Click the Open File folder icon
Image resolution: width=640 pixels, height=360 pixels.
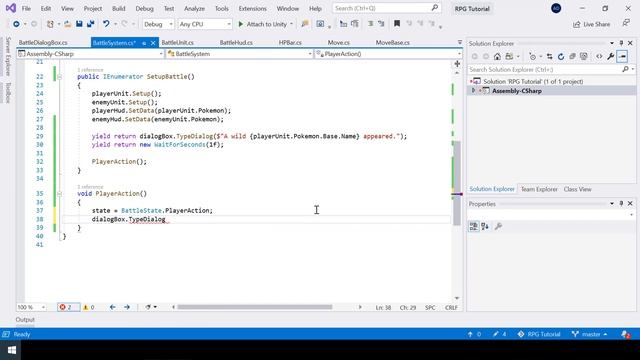pos(68,24)
